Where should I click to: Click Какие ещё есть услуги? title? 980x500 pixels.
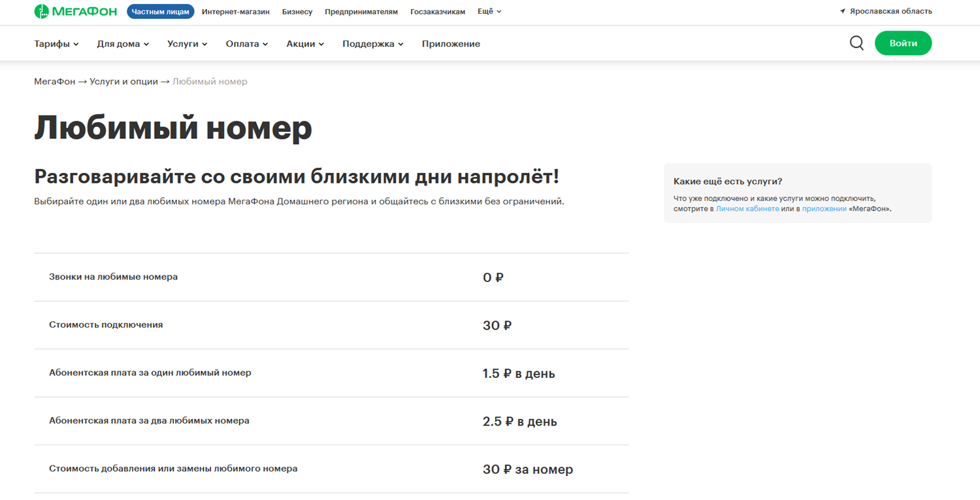click(x=728, y=181)
